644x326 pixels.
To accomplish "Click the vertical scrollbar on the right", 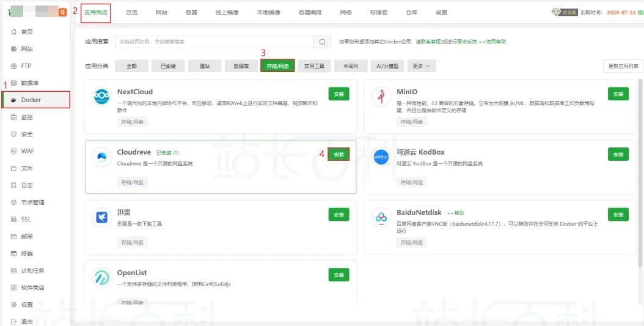I will pos(640,171).
